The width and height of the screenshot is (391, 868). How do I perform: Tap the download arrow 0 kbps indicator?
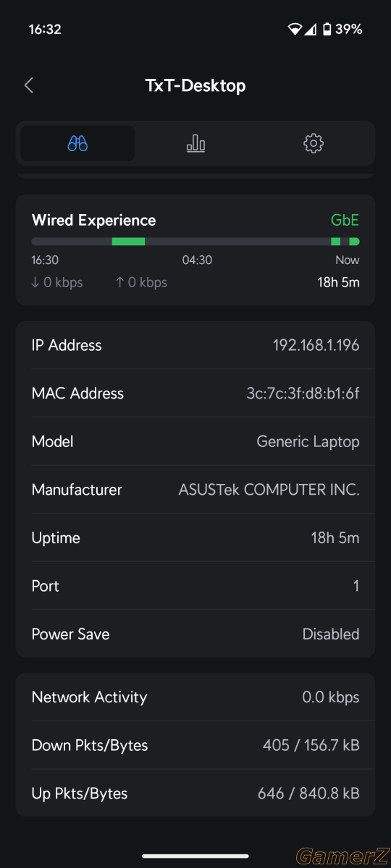pos(57,282)
